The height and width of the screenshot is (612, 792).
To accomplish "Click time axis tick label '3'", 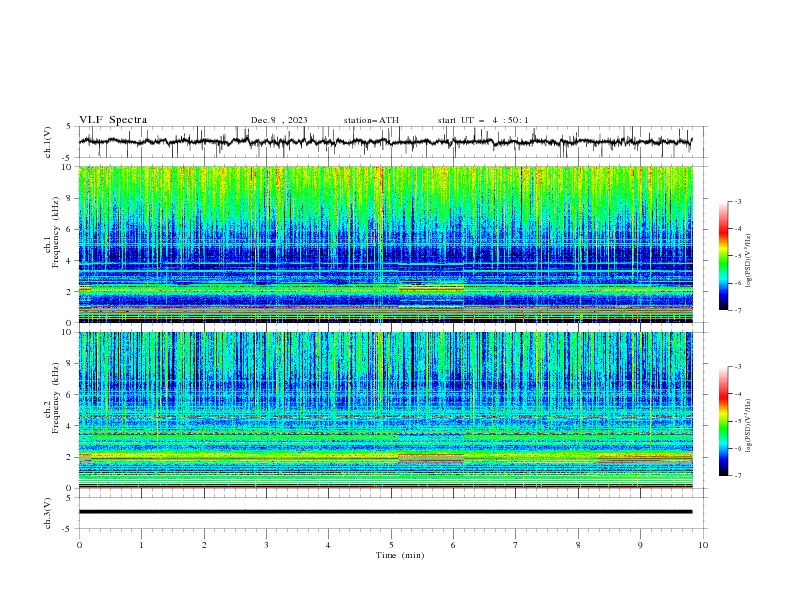I will [266, 545].
